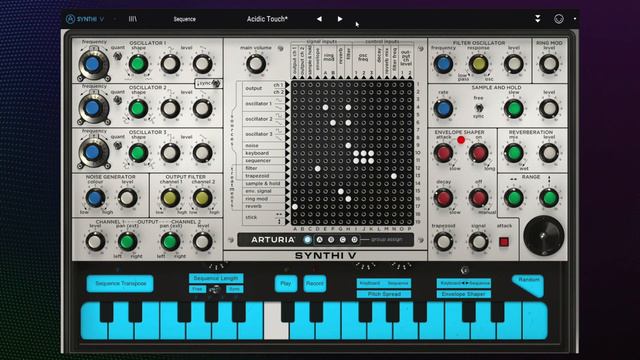This screenshot has width=640, height=360.
Task: Click the Sample and Hold blue rate knob
Action: point(443,109)
